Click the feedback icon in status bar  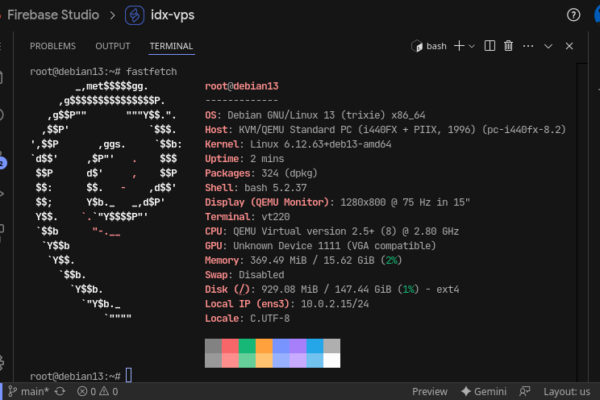525,392
